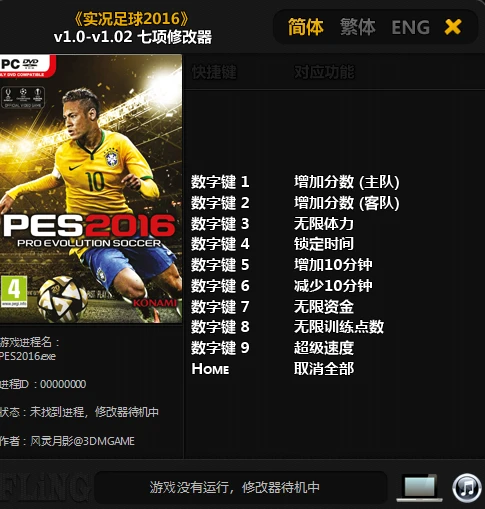Click the v1.0-v1.02 七项修改器 subtitle
The width and height of the screenshot is (485, 509).
(x=133, y=37)
